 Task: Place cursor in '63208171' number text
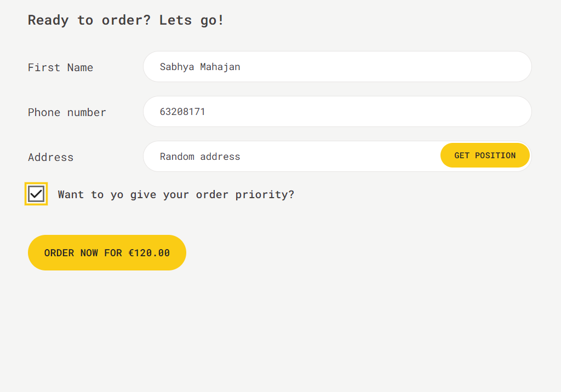point(182,112)
